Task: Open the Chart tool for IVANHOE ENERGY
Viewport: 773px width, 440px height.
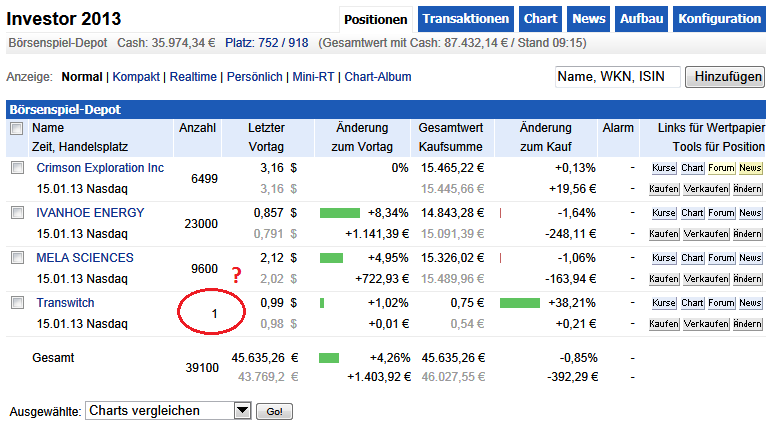Action: pyautogui.click(x=692, y=213)
